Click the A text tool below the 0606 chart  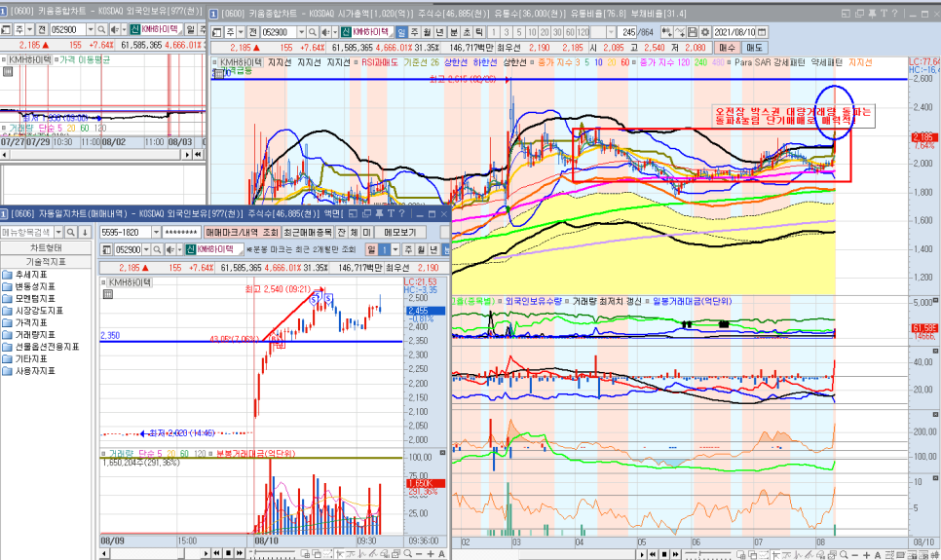[441, 554]
